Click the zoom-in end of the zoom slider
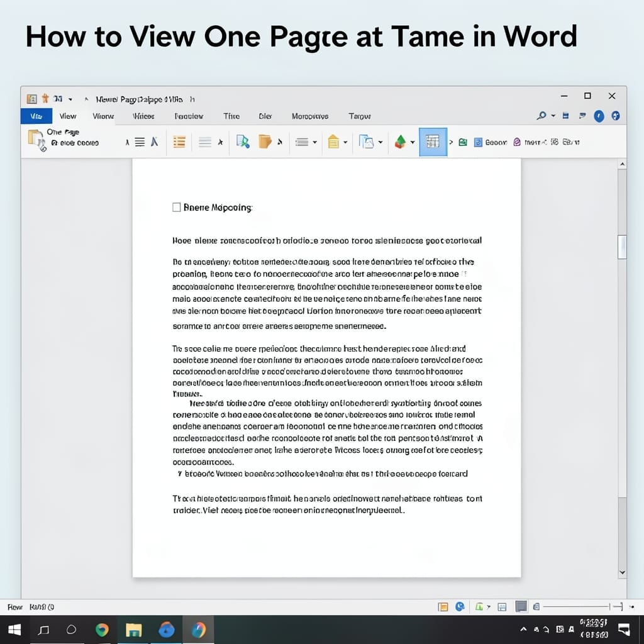The height and width of the screenshot is (644, 644). click(619, 606)
